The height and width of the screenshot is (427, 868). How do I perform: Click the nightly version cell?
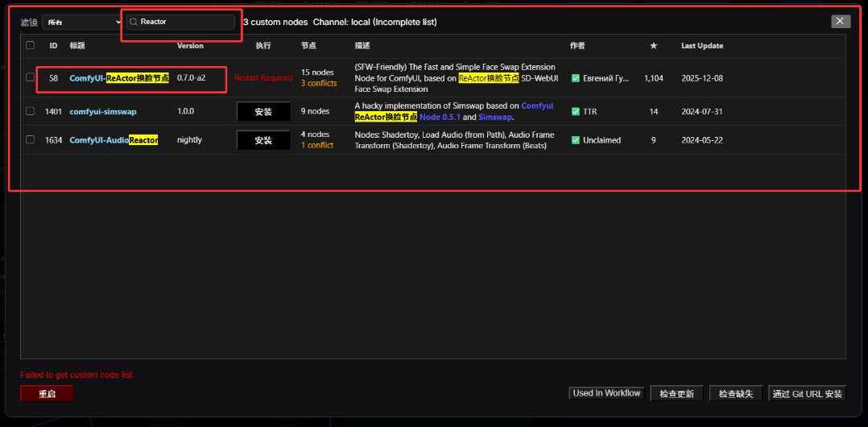pos(189,140)
